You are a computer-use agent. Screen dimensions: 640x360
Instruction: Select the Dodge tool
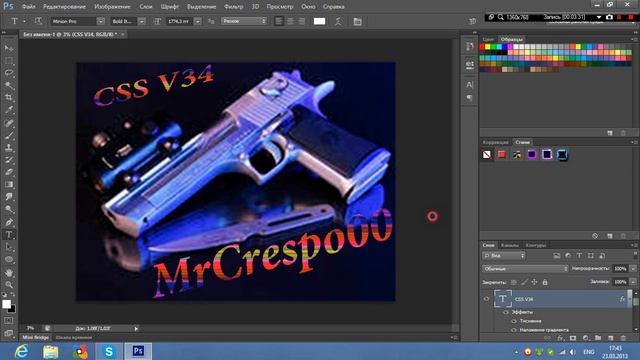coord(9,209)
